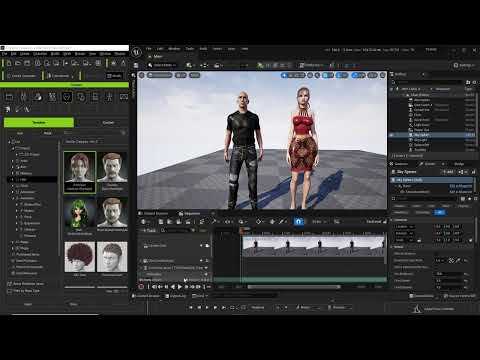Viewport: 480px width, 360px height.
Task: Click the Save icon in Character Creator toolbar
Action: [27, 63]
